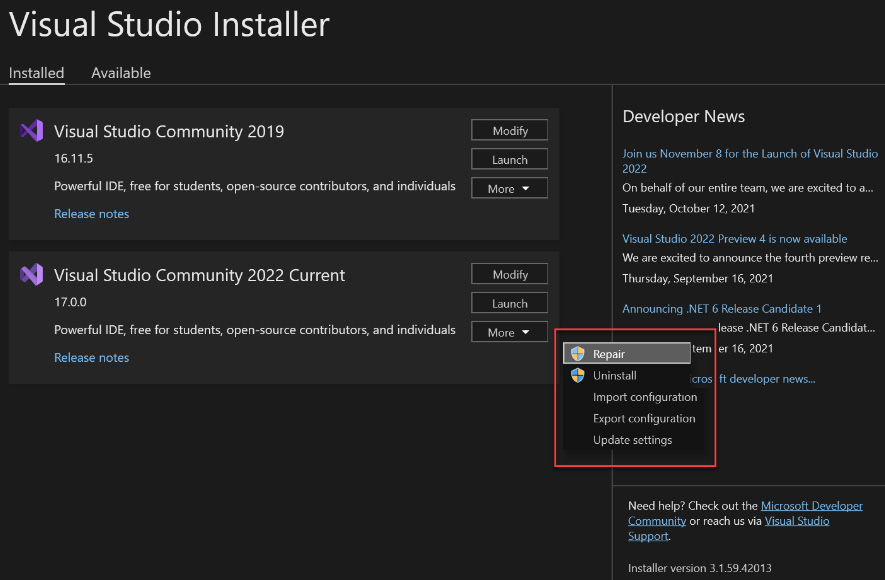This screenshot has height=580, width=885.
Task: Click the shield icon next to Uninstall
Action: tap(577, 375)
